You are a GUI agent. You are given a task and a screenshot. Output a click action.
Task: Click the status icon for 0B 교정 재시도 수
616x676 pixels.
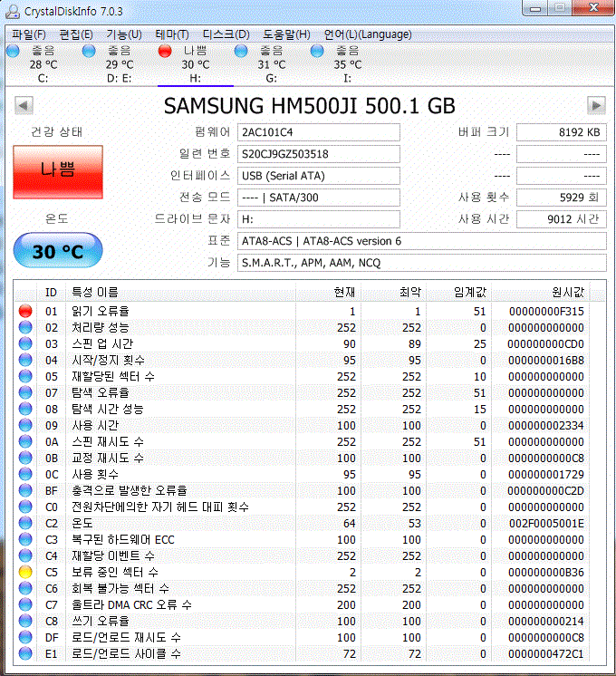click(x=25, y=458)
